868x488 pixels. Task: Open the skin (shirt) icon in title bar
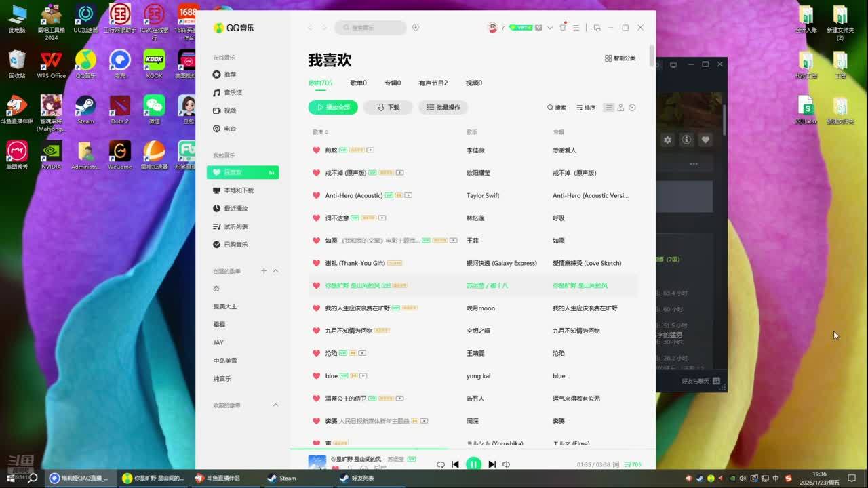pos(562,28)
